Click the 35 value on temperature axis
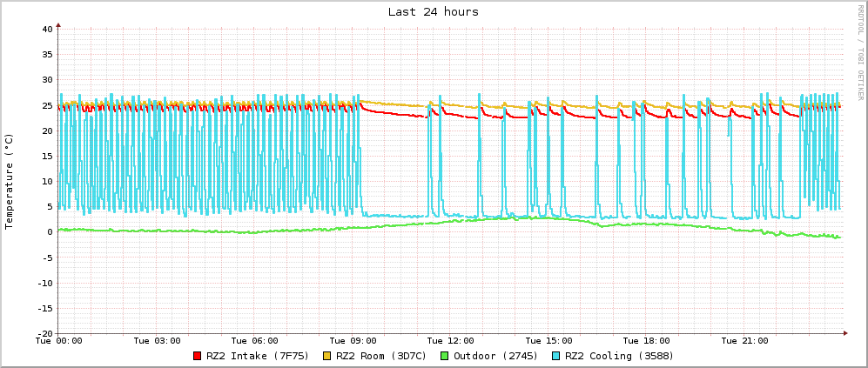The image size is (868, 368). [x=48, y=54]
